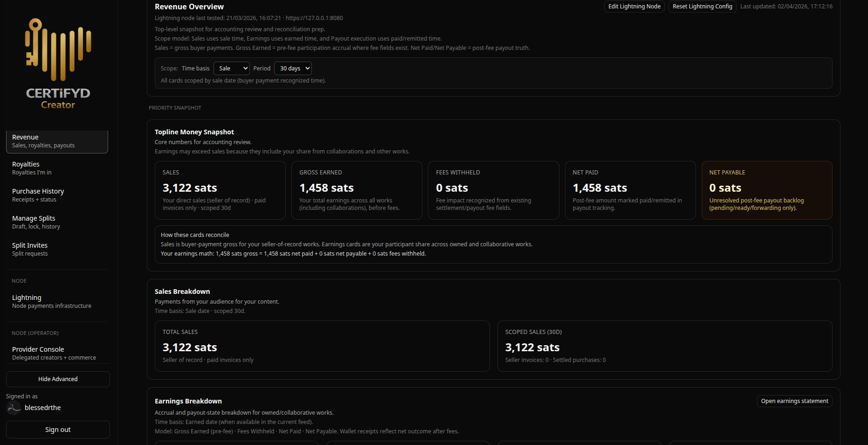The width and height of the screenshot is (868, 445).
Task: Select the SCOPED SALES (30D) card
Action: (x=665, y=346)
